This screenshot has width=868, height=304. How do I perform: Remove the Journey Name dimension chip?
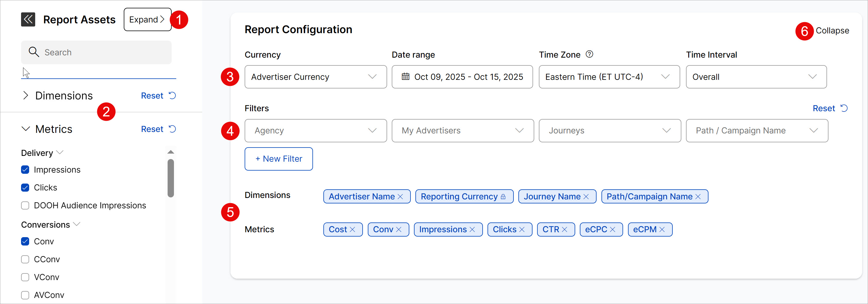(x=586, y=197)
